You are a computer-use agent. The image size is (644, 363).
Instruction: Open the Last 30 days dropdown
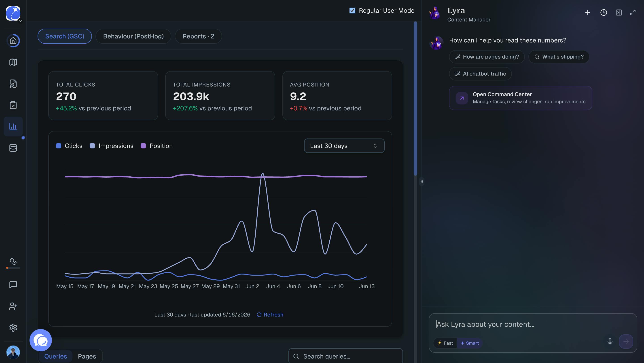[x=344, y=146]
